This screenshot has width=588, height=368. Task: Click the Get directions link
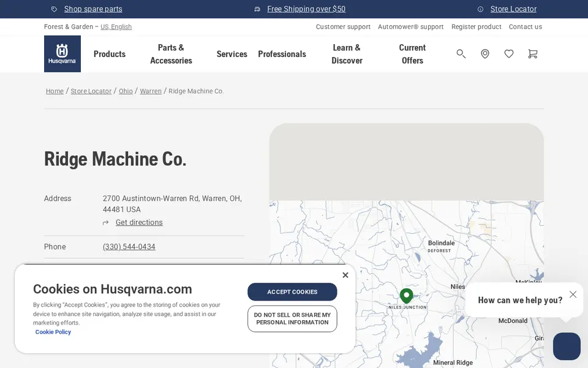coord(139,222)
